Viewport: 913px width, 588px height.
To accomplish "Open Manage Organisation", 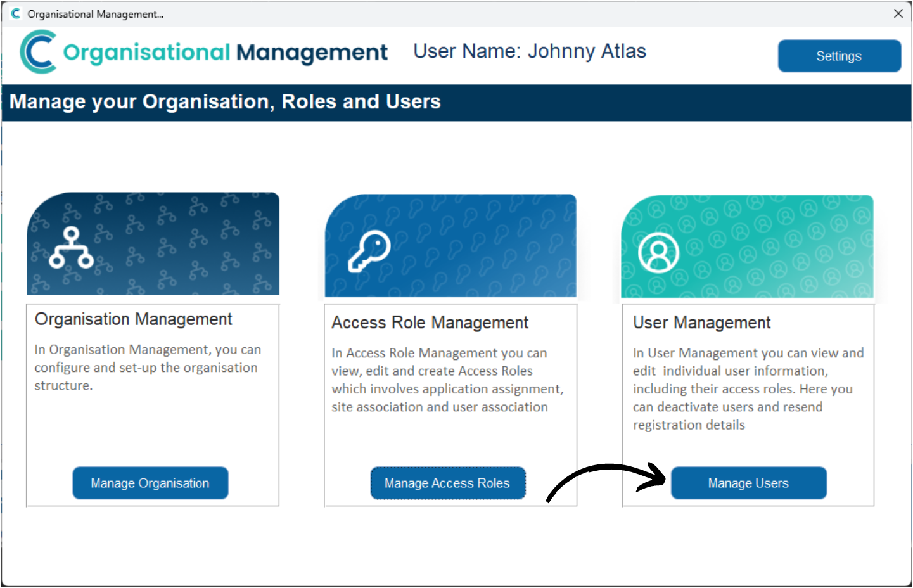I will click(150, 483).
